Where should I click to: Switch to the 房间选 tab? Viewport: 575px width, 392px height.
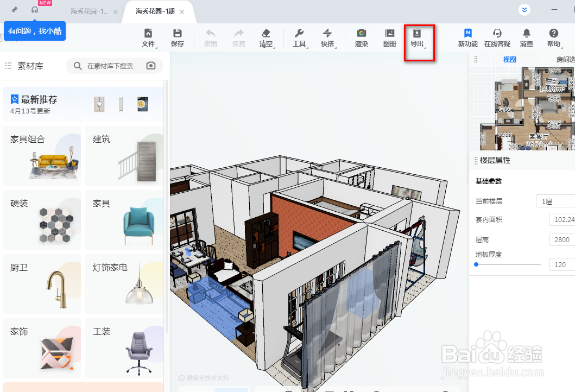pos(565,59)
